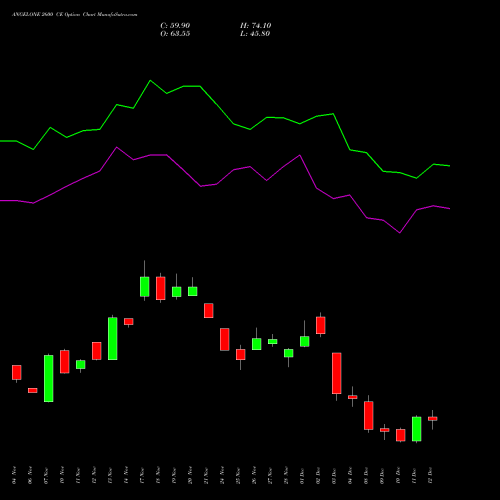Select the 26 Nov date label

tap(254, 475)
